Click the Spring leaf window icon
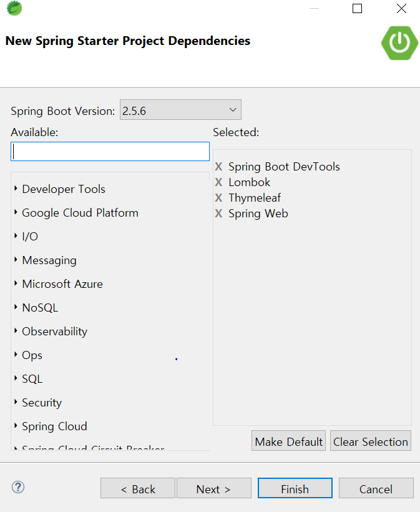The height and width of the screenshot is (512, 420). (x=14, y=8)
